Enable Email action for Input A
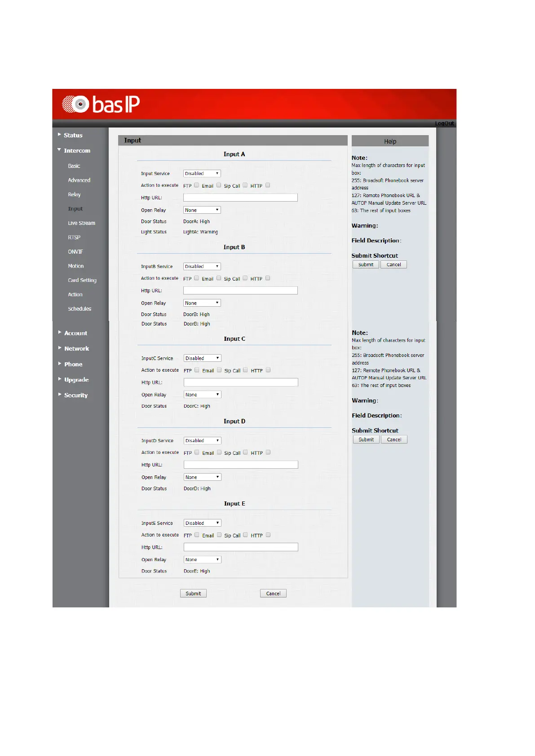 click(219, 185)
